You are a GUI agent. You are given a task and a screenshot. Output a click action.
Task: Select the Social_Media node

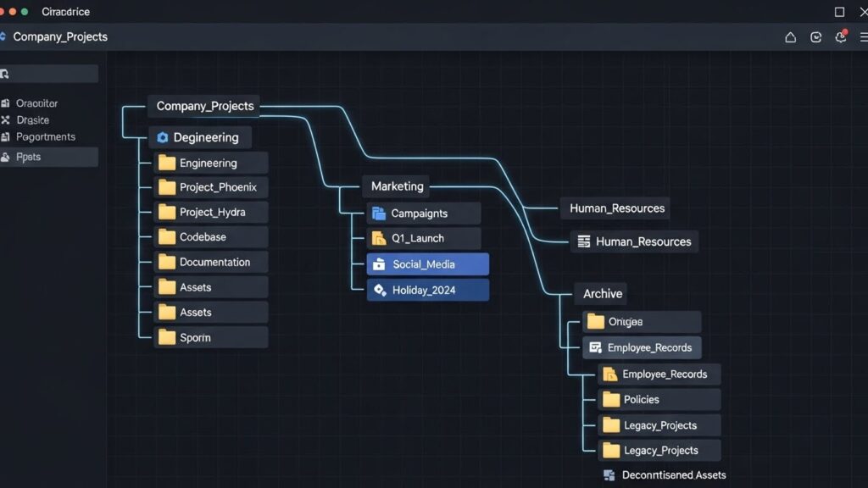[x=427, y=264]
